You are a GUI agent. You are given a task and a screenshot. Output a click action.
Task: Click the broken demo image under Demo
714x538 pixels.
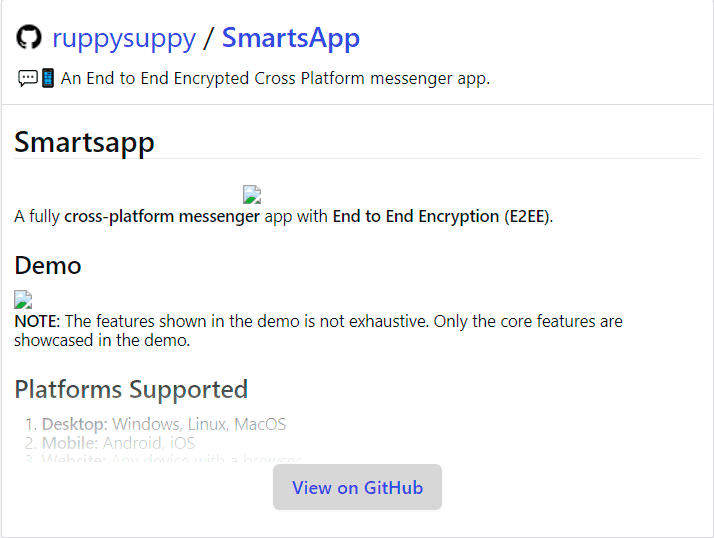point(23,300)
